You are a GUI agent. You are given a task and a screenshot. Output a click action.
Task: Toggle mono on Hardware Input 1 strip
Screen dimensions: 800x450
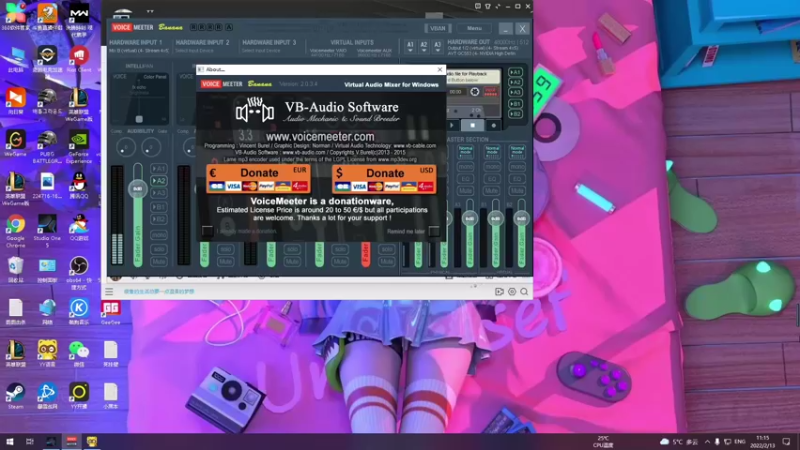click(159, 235)
